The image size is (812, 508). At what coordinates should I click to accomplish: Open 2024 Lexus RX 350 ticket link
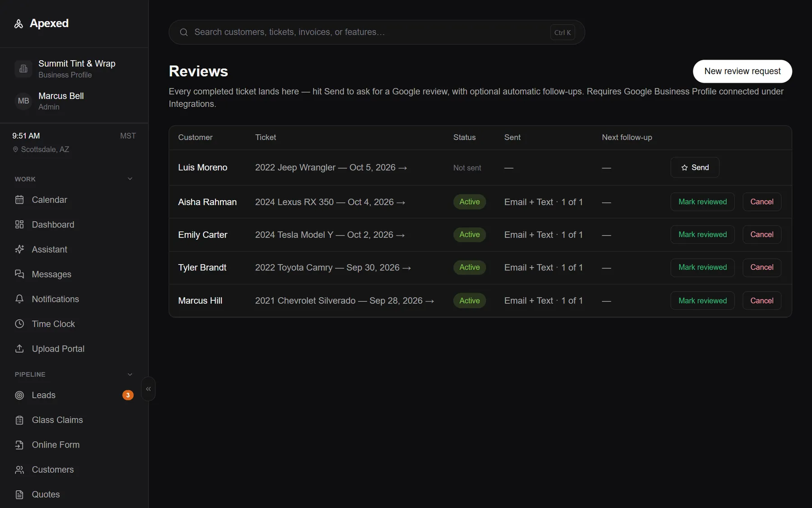tap(330, 202)
